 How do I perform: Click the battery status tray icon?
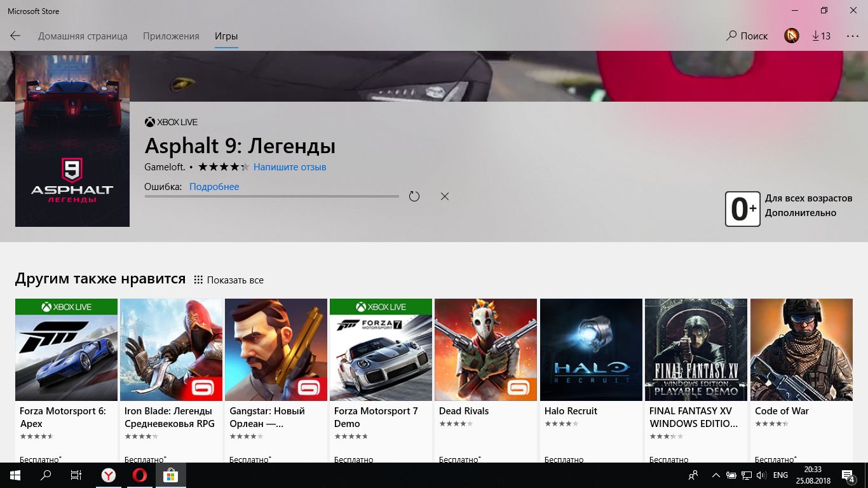(x=731, y=475)
